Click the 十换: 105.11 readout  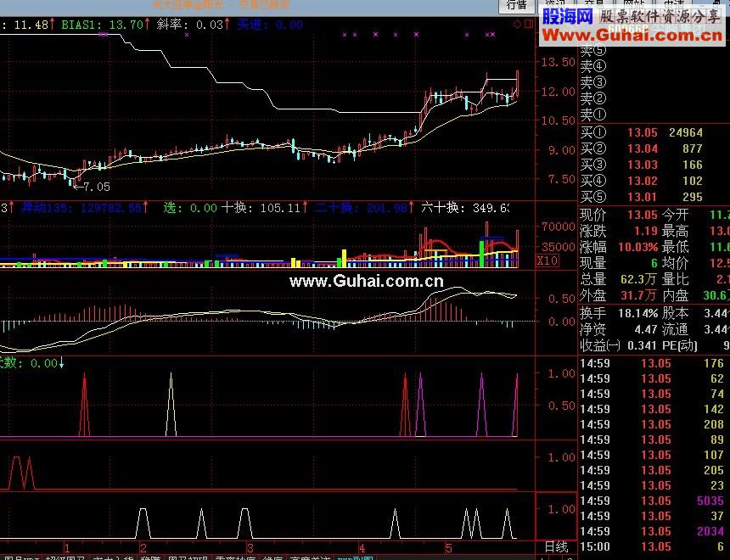263,208
